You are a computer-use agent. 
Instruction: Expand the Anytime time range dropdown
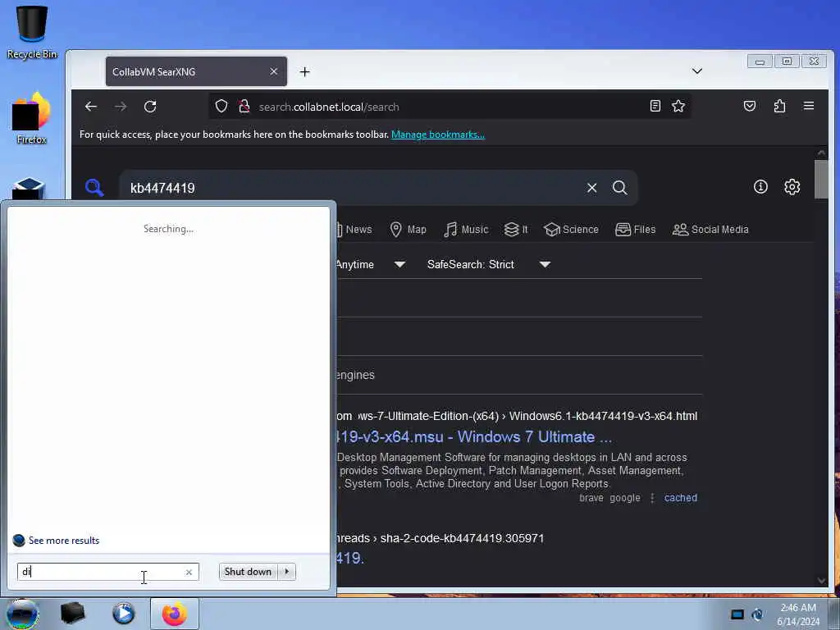click(371, 264)
